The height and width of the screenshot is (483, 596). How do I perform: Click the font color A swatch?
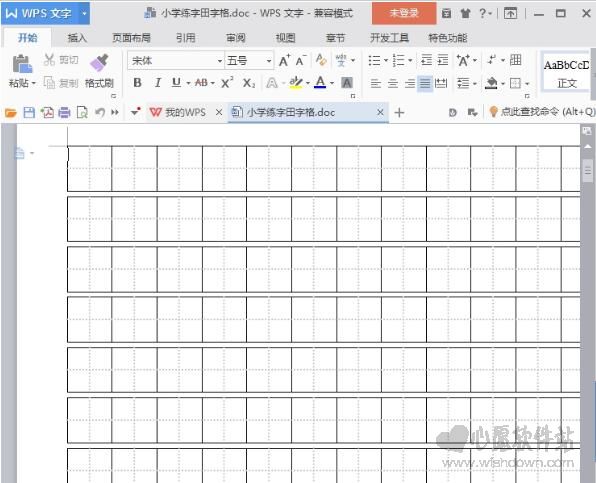coord(320,82)
